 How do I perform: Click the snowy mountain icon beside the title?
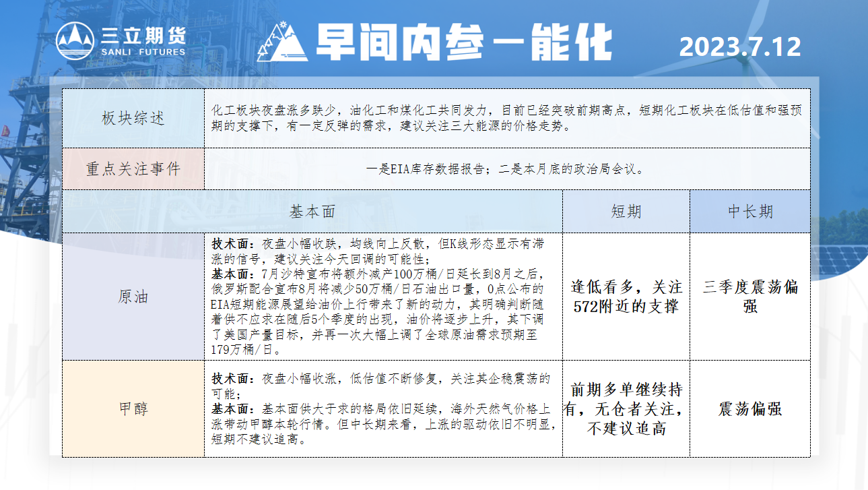pos(283,42)
